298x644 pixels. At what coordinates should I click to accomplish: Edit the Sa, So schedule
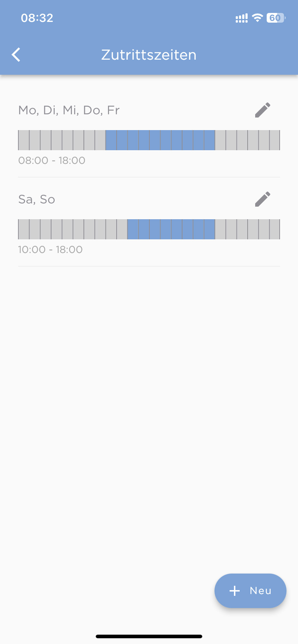[x=263, y=199]
